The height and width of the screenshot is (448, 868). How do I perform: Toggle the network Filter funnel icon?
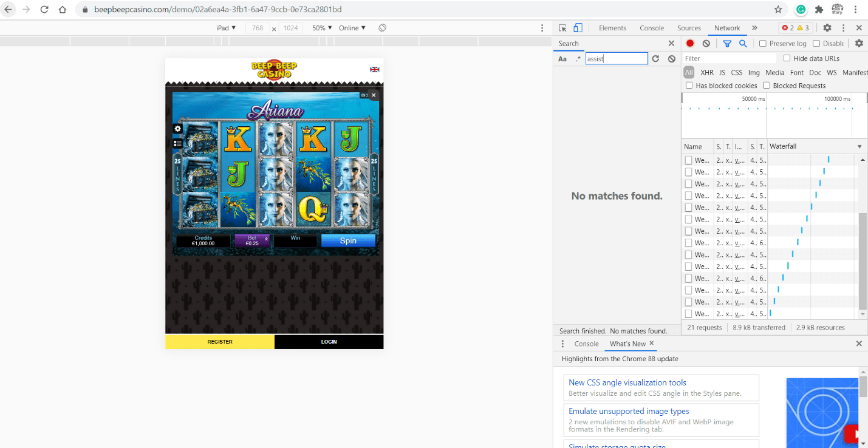pyautogui.click(x=727, y=43)
